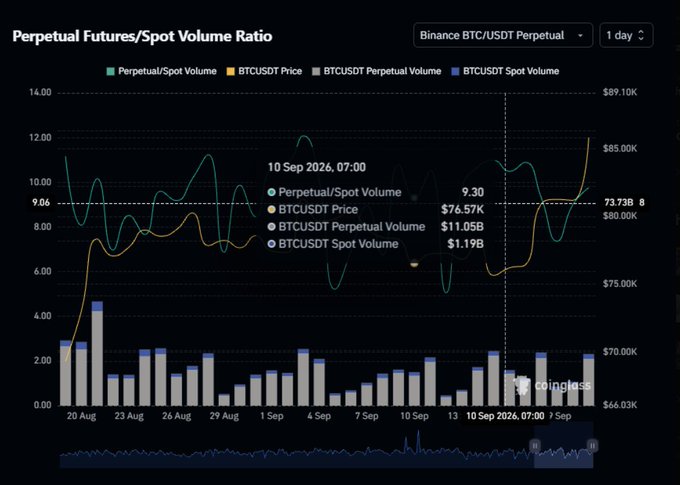Click the crosshair date label 10 Sep 2026, 07:00 on axis

505,416
